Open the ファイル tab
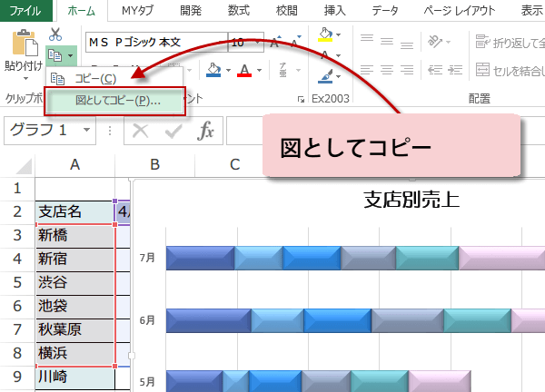545x392 pixels. [x=25, y=11]
